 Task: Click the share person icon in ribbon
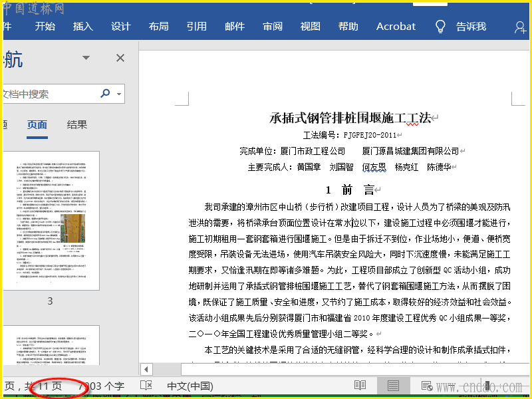521,27
